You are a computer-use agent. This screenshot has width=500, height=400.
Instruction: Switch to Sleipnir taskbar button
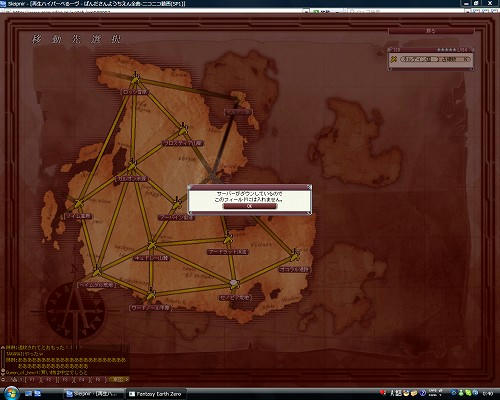point(95,394)
